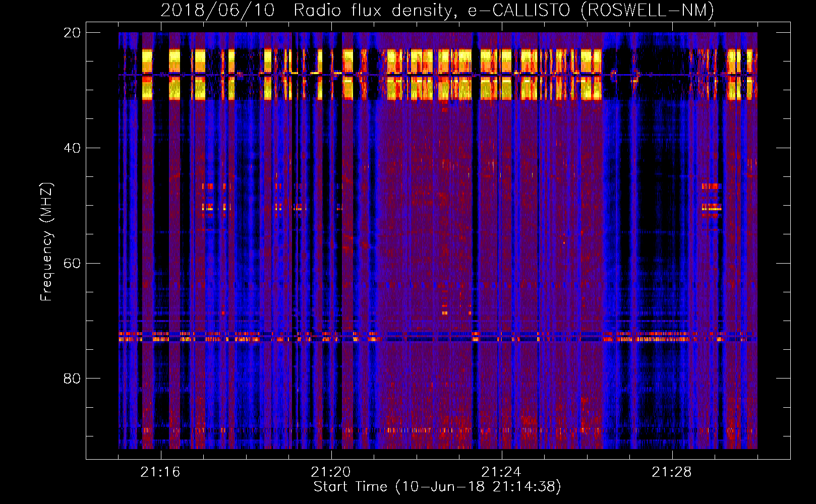Image resolution: width=816 pixels, height=504 pixels.
Task: Click the '21:16' time tick label
Action: pos(160,472)
